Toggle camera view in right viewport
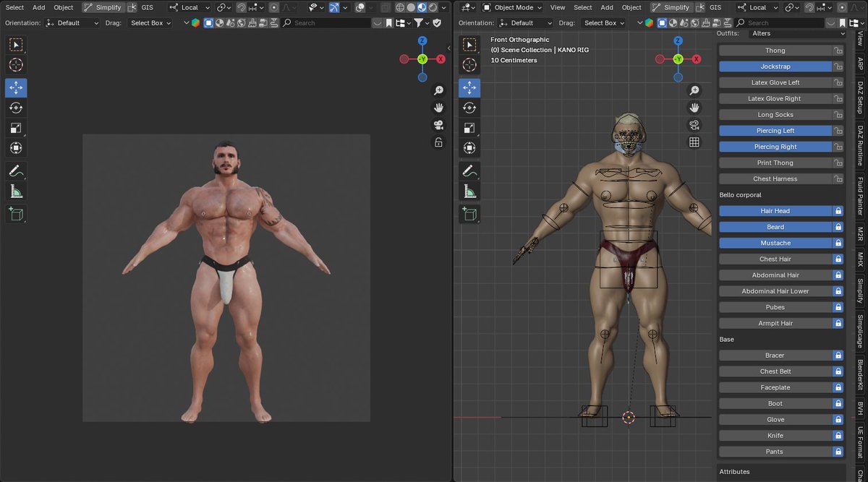Image resolution: width=868 pixels, height=482 pixels. [x=694, y=125]
